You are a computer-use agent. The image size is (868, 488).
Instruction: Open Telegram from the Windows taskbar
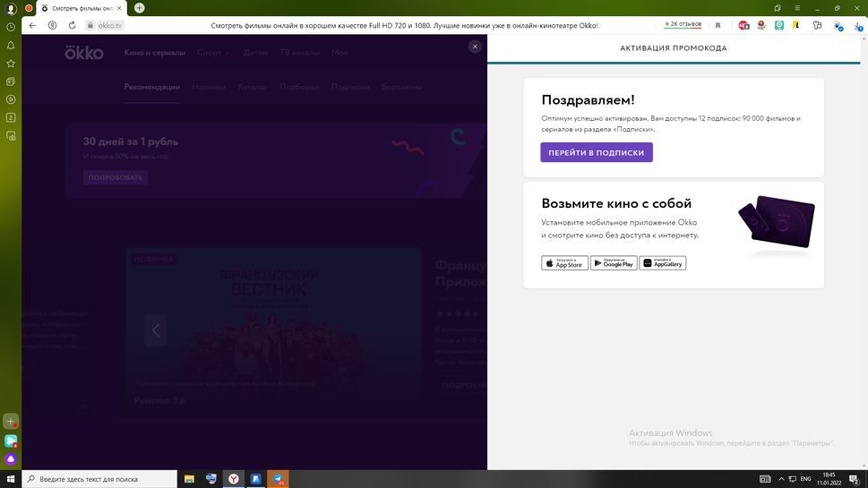279,479
